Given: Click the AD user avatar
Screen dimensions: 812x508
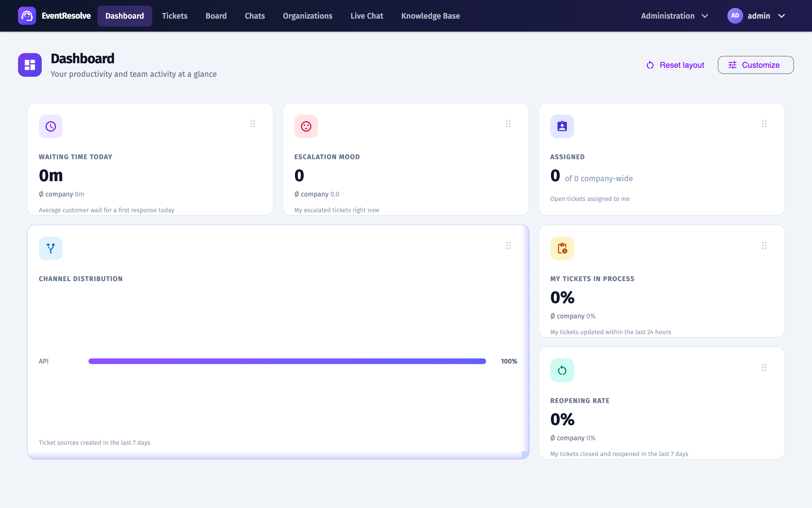Looking at the screenshot, I should [735, 16].
